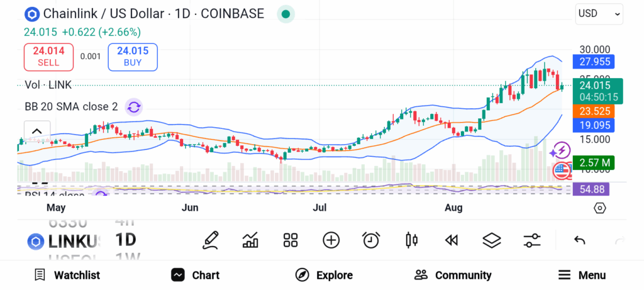Tap the plus circle to add symbol
Viewport: 644px width, 290px height.
[331, 240]
